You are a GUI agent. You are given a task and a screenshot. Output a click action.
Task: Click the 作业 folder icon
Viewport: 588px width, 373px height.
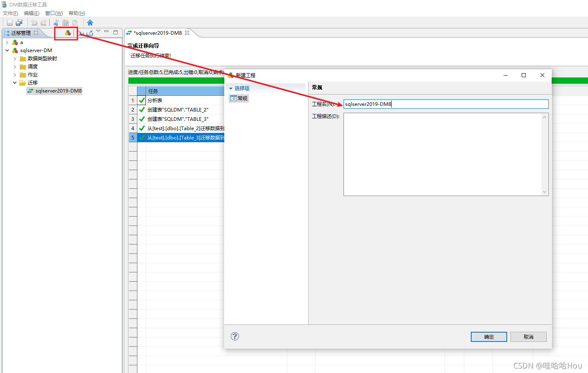(23, 75)
